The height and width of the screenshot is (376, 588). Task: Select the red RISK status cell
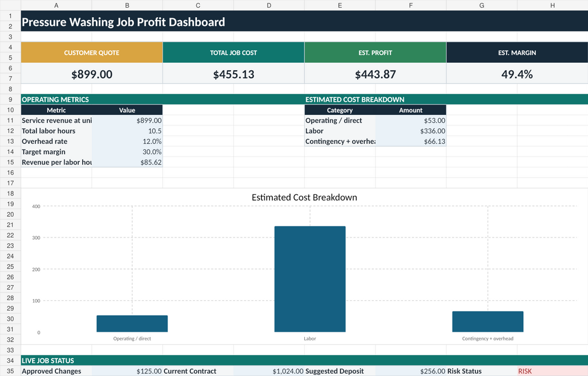[552, 371]
